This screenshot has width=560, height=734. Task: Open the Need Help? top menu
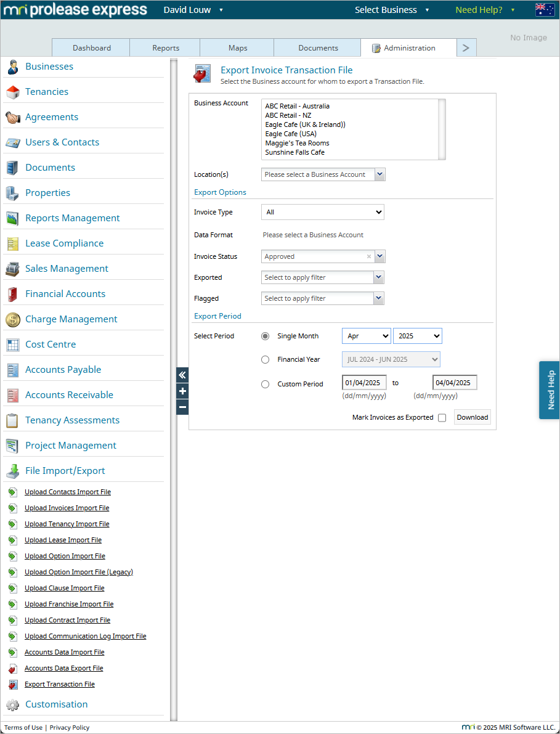(x=485, y=10)
